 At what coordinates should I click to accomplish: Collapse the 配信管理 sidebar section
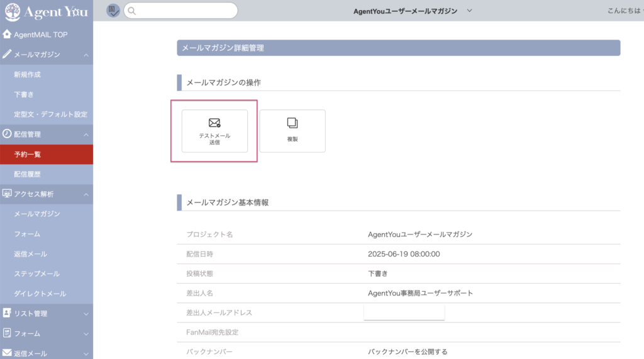(x=86, y=135)
